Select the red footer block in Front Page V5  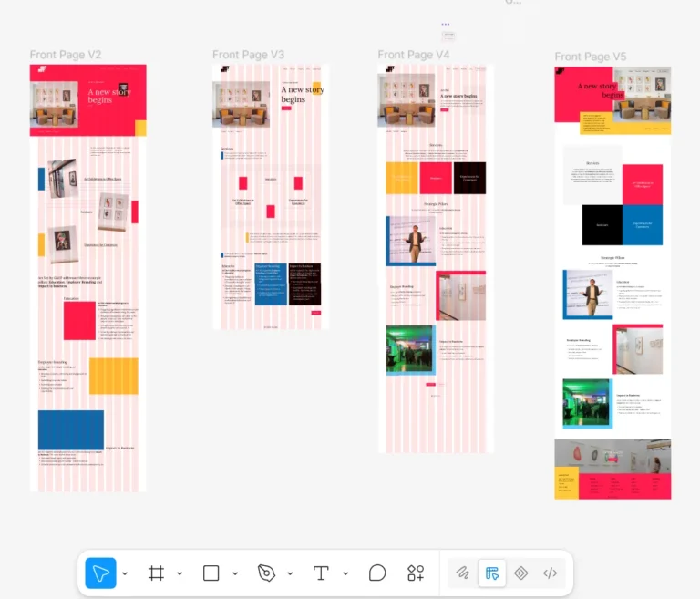tap(624, 487)
